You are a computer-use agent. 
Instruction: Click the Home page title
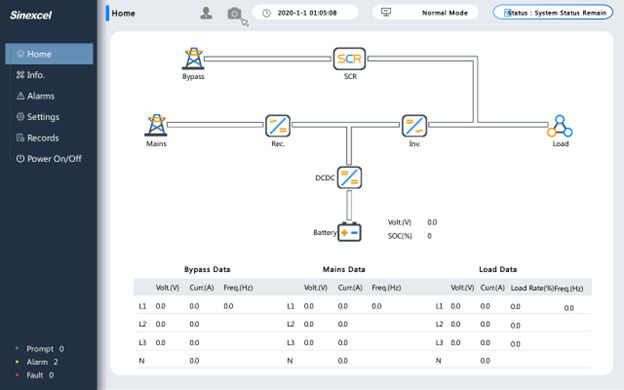pos(123,13)
